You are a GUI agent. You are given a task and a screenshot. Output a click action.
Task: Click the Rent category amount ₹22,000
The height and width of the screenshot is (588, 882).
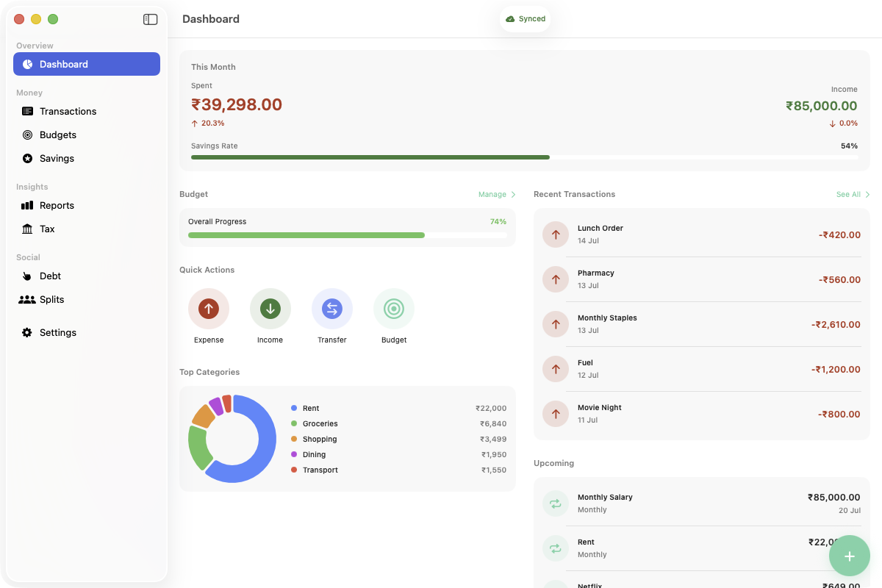[x=491, y=409]
